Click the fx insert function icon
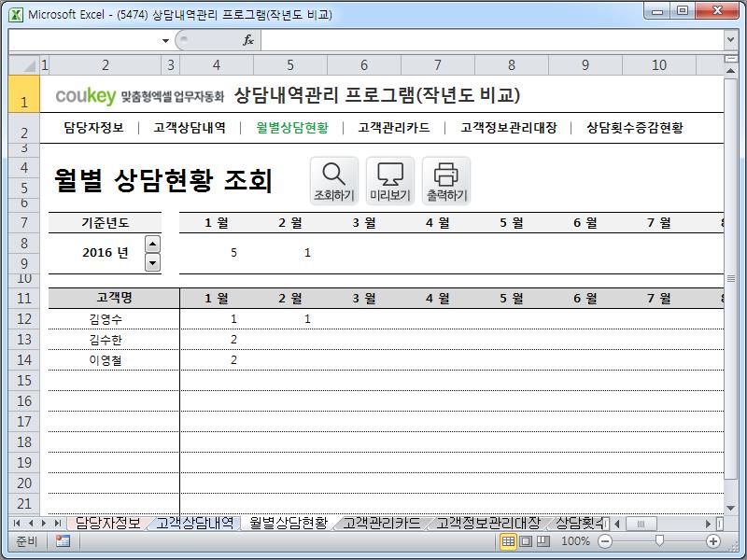Screen dimensions: 747x560 click(x=248, y=40)
